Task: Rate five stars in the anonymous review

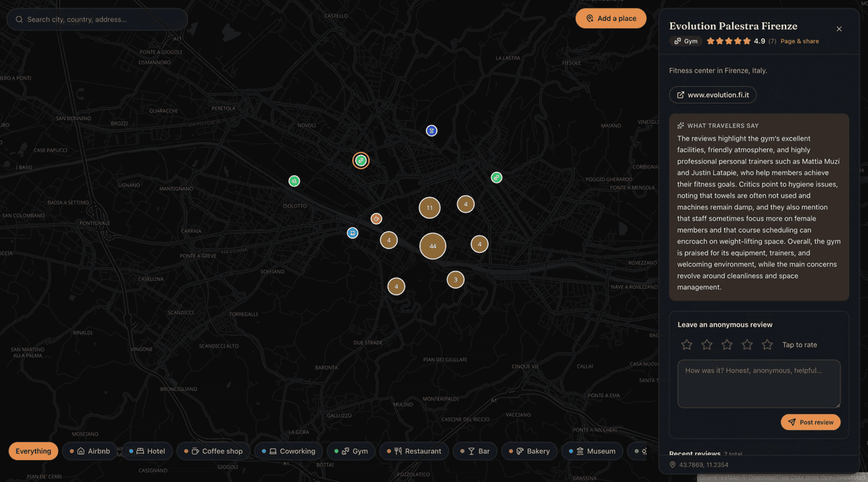Action: coord(767,344)
